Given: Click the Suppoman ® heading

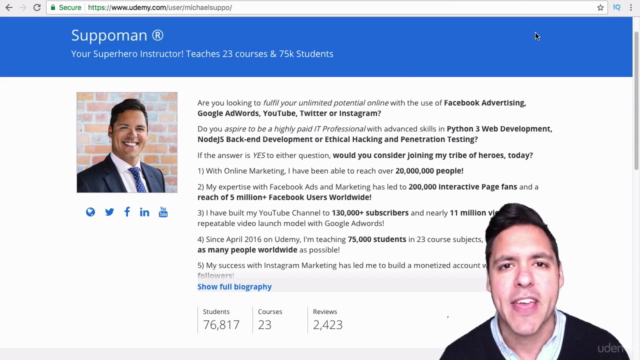Looking at the screenshot, I should (117, 35).
